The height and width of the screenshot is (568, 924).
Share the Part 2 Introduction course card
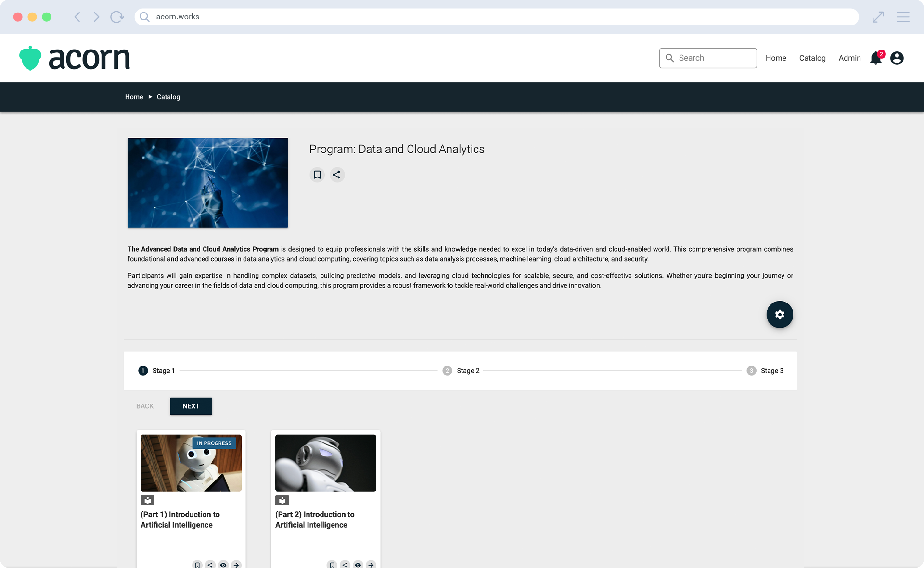[x=345, y=565]
